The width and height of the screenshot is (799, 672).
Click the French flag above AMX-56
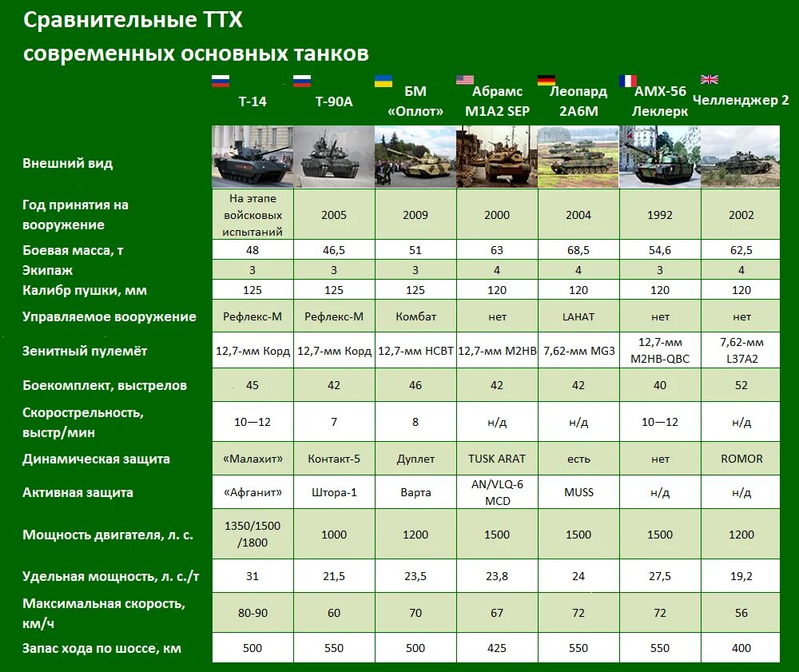pos(628,81)
